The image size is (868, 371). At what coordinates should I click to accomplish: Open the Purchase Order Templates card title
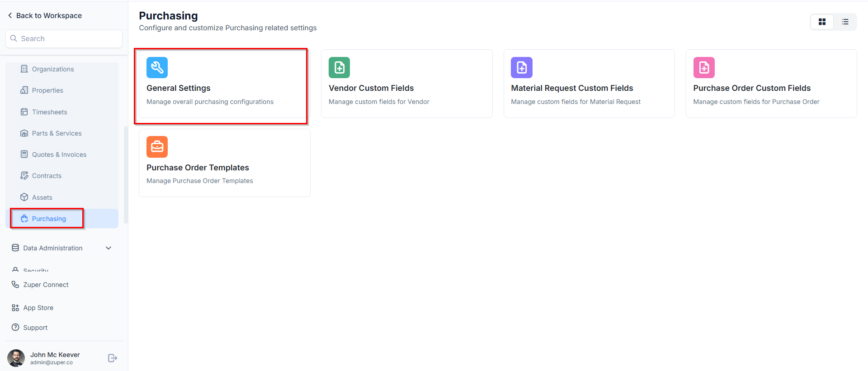tap(198, 168)
